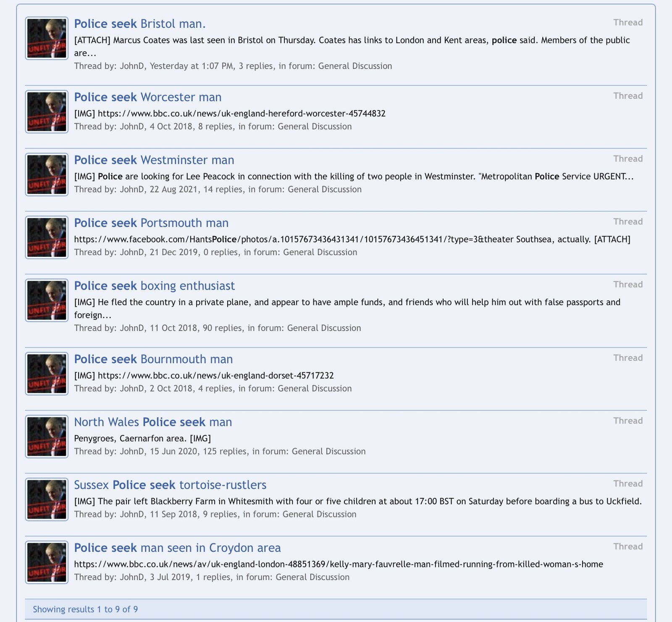Click JohnD avatar beside Portsmouth man thread
672x622 pixels.
click(x=47, y=237)
